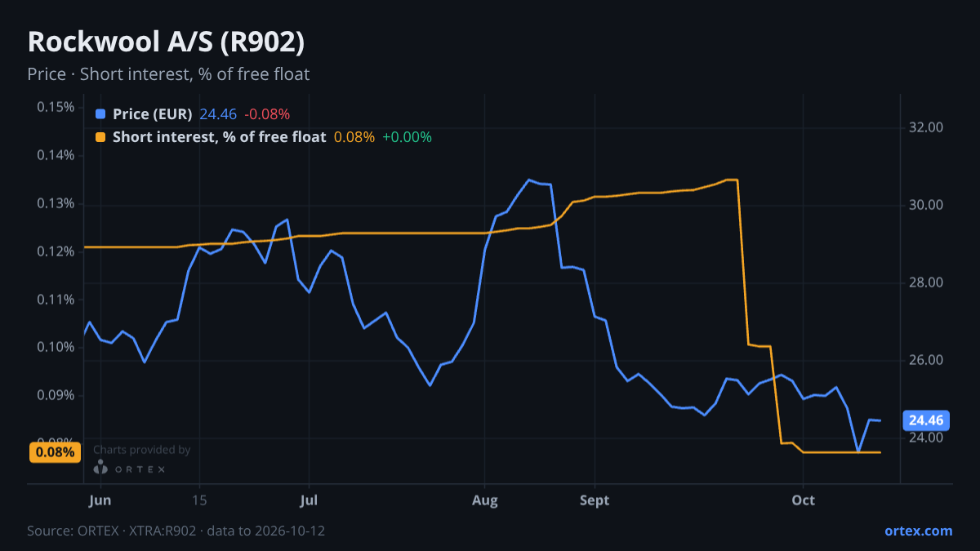Click the blue 24.46 price tag on the right axis
This screenshot has width=980, height=551.
click(x=926, y=421)
